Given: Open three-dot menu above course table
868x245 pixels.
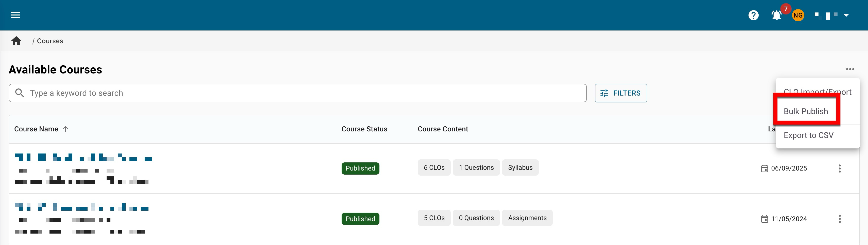Looking at the screenshot, I should 850,69.
